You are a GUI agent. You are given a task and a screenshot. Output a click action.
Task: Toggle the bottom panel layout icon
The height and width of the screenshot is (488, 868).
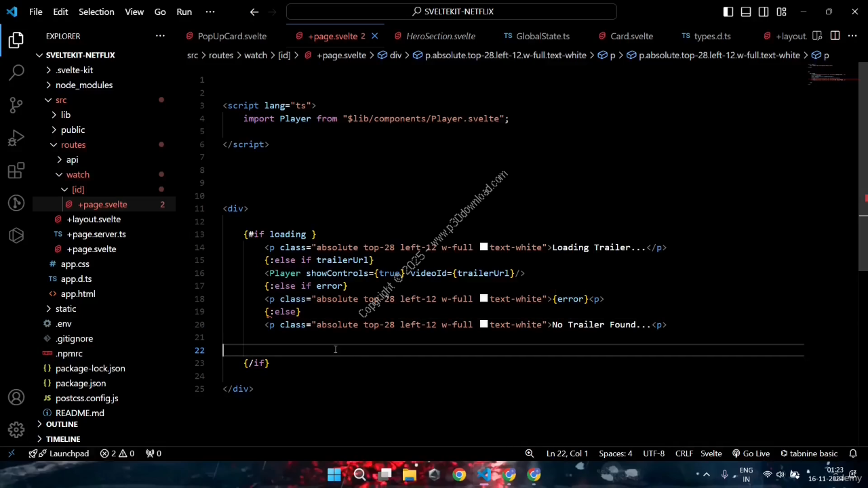click(746, 12)
